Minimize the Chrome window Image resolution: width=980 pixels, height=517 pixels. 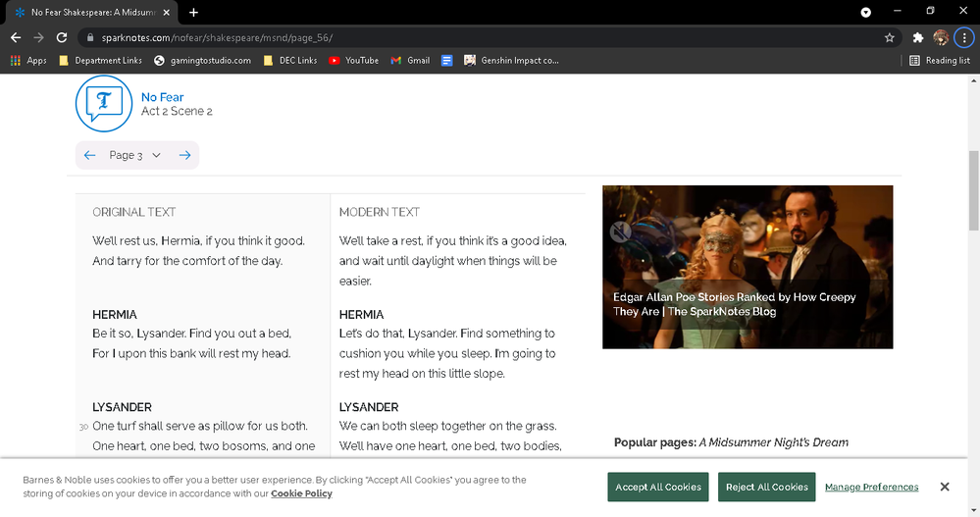pyautogui.click(x=897, y=11)
